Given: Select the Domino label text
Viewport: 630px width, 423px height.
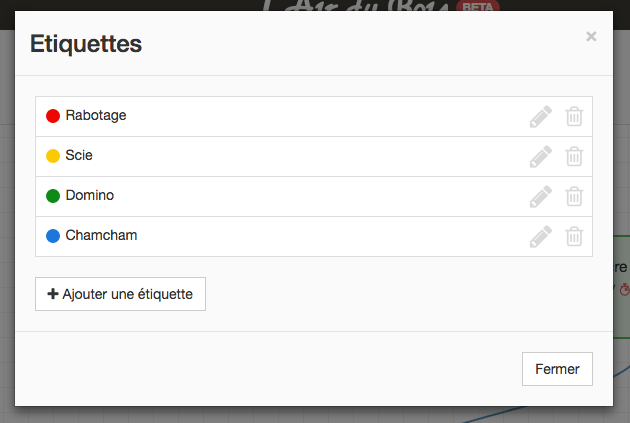Looking at the screenshot, I should 90,195.
